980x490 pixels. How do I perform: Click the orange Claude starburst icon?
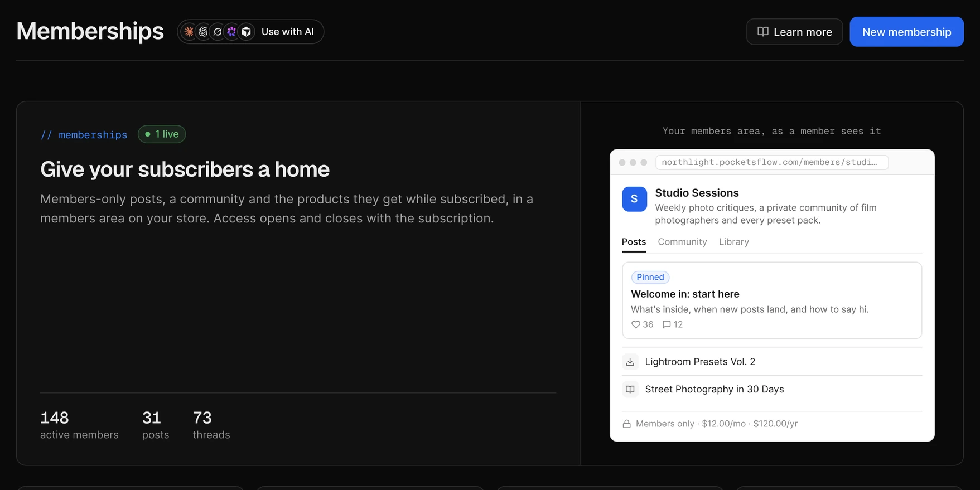tap(189, 32)
